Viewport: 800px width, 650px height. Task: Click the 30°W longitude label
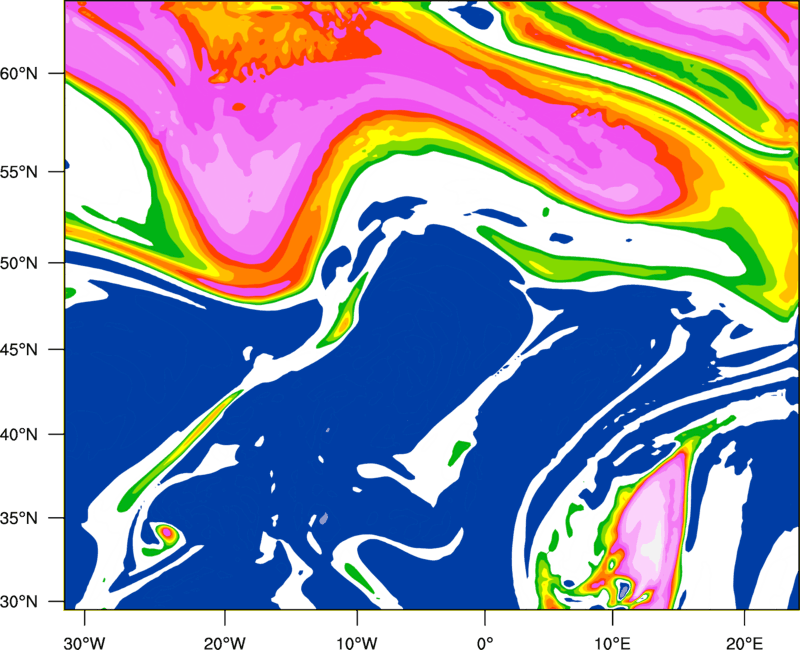click(x=84, y=643)
